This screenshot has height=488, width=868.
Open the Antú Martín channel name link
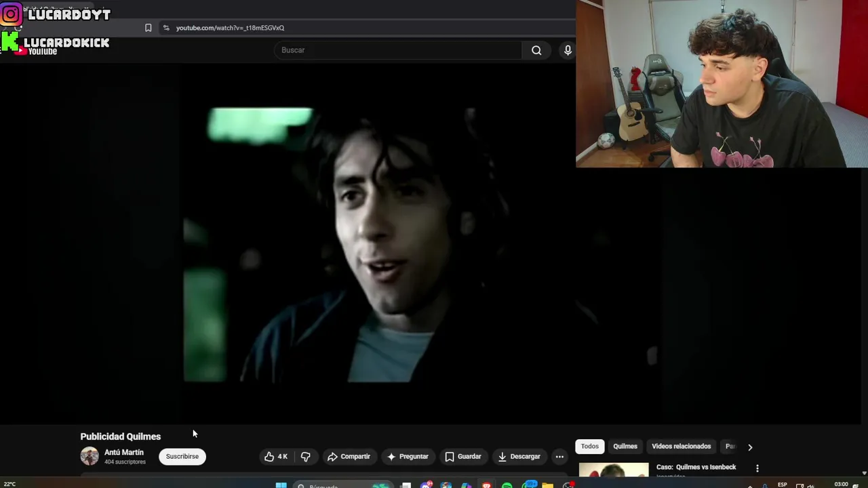click(124, 452)
